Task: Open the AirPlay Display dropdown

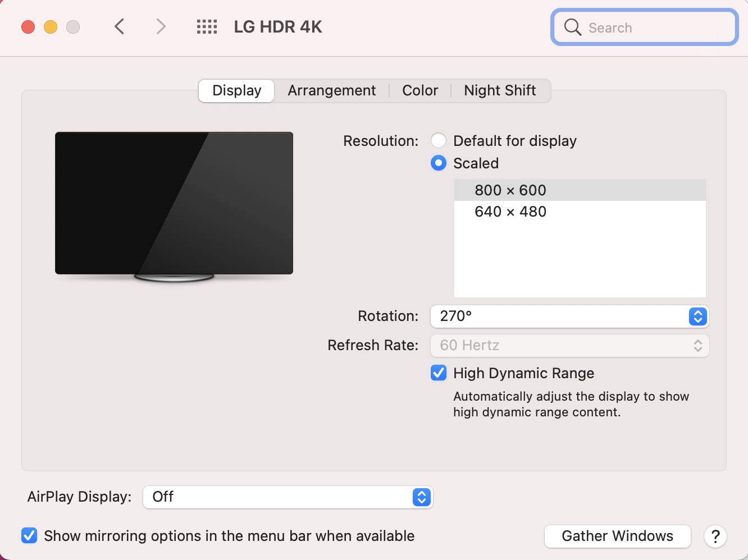Action: [288, 497]
